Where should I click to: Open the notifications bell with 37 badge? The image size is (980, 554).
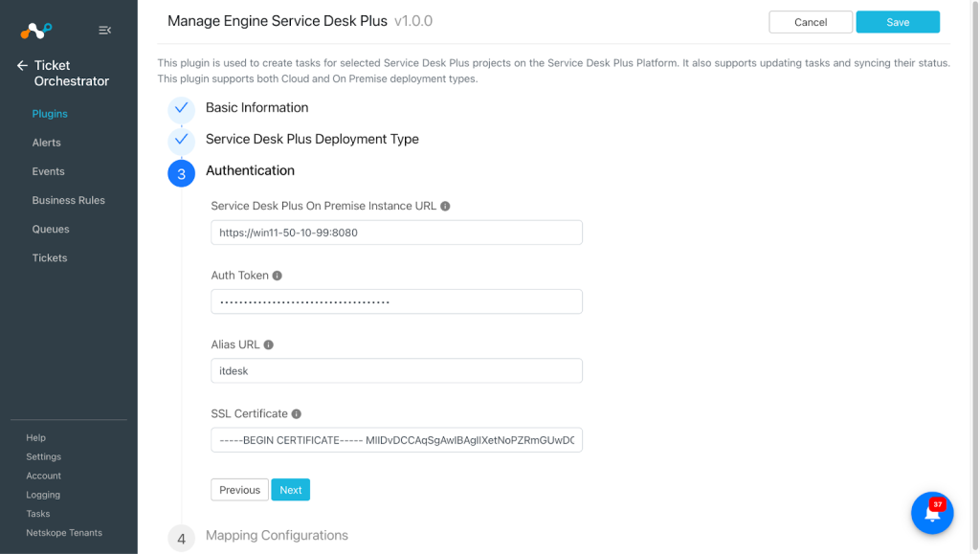click(x=932, y=513)
